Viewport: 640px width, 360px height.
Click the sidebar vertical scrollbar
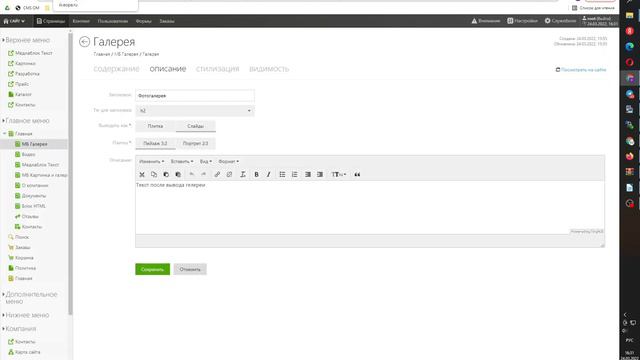coord(71,173)
